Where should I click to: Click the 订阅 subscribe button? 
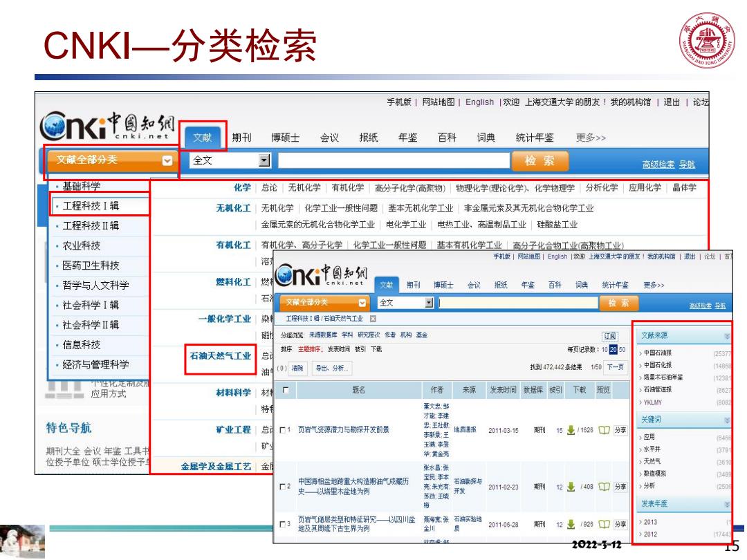coord(610,336)
